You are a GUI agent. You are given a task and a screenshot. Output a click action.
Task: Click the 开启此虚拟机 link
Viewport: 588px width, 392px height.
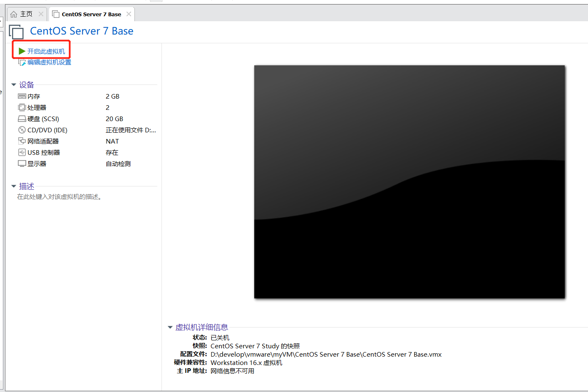[46, 51]
